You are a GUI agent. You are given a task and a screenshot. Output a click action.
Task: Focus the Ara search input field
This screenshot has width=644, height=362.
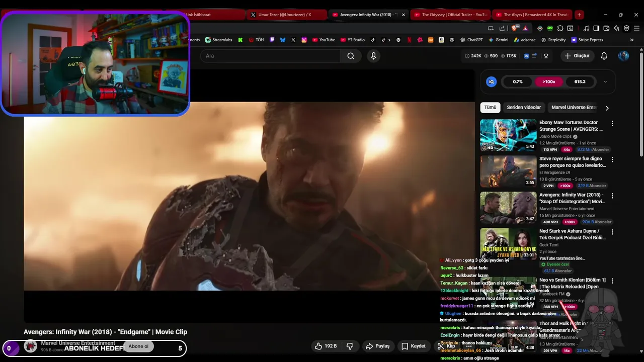(271, 56)
